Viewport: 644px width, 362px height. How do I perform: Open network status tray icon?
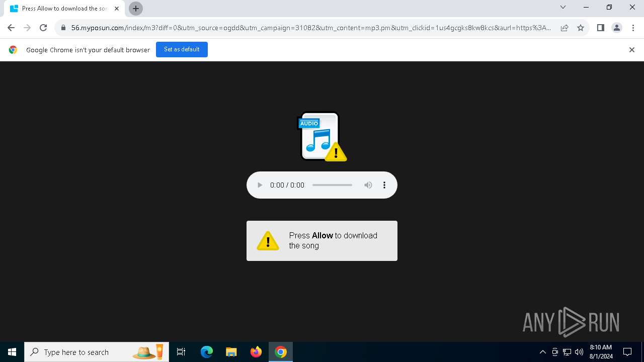[567, 352]
